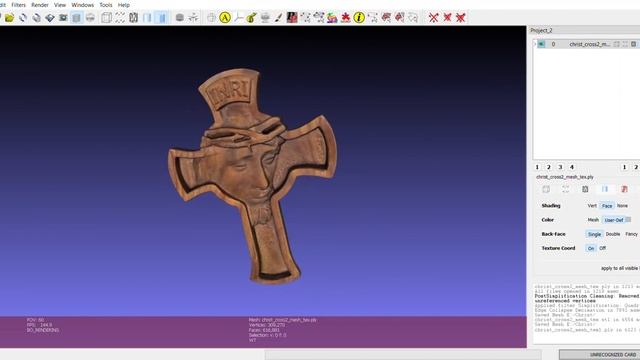Viewport: 640px width, 360px height.
Task: Open project with the yellow folder icon
Action: [x=9, y=18]
